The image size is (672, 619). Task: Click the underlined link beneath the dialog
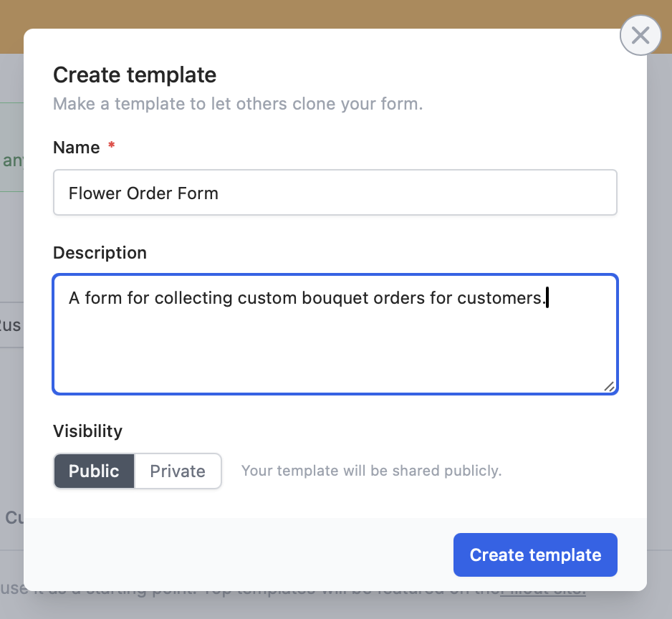tap(543, 594)
